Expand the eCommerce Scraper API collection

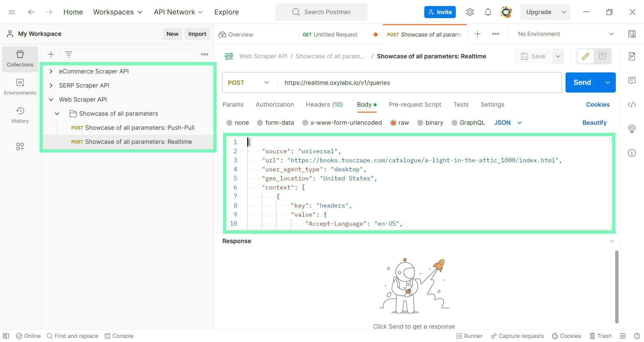[51, 71]
